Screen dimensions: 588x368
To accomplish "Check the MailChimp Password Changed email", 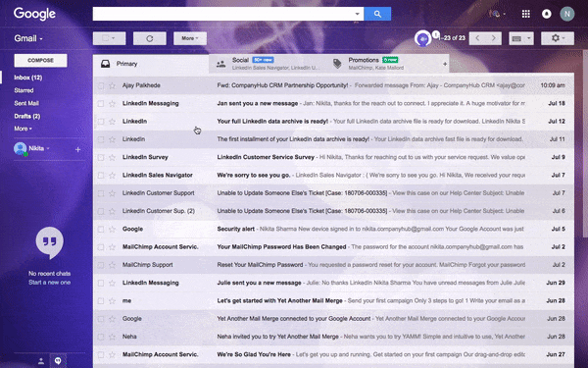I will coord(101,247).
